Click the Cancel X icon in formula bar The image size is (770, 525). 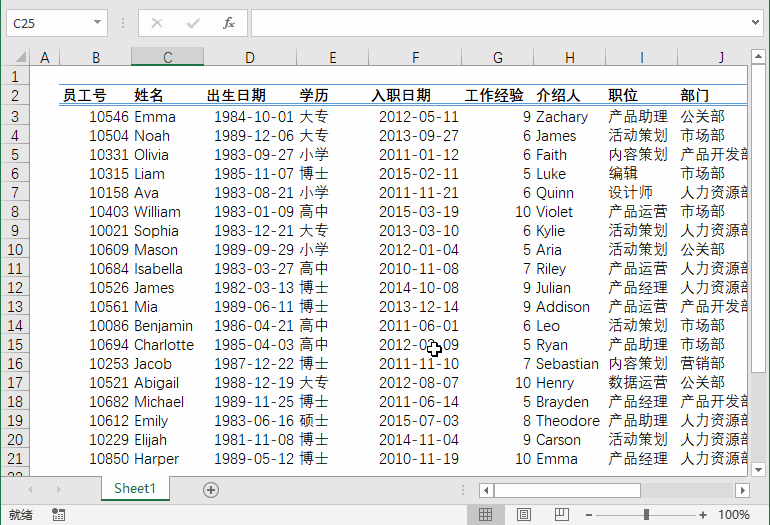click(x=157, y=22)
